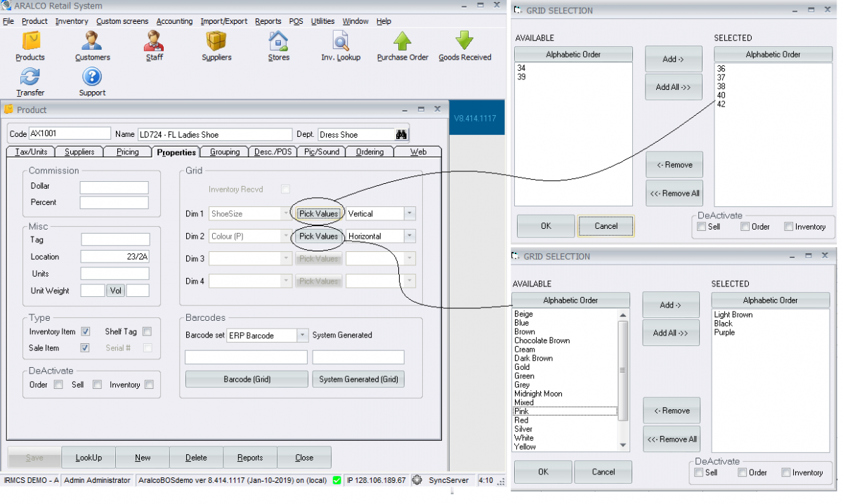Screen dimensions: 843x504
Task: Click the binoculars search icon next to Dept.
Action: click(x=402, y=135)
